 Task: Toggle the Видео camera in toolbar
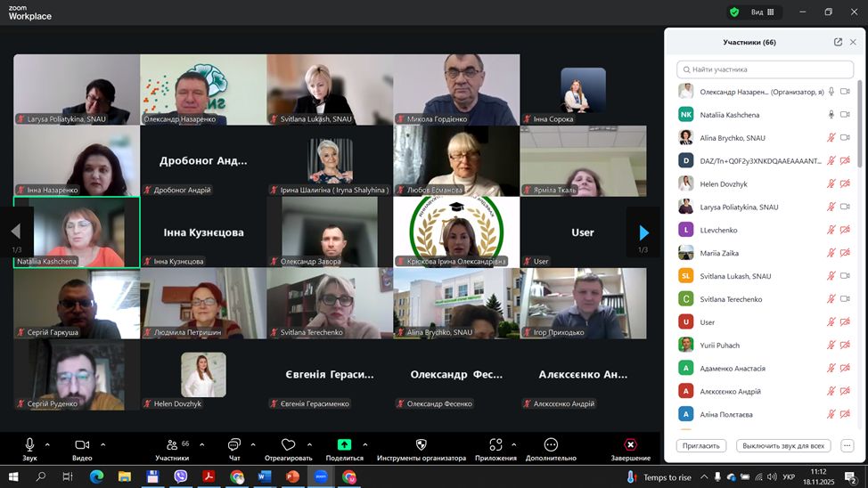point(82,444)
